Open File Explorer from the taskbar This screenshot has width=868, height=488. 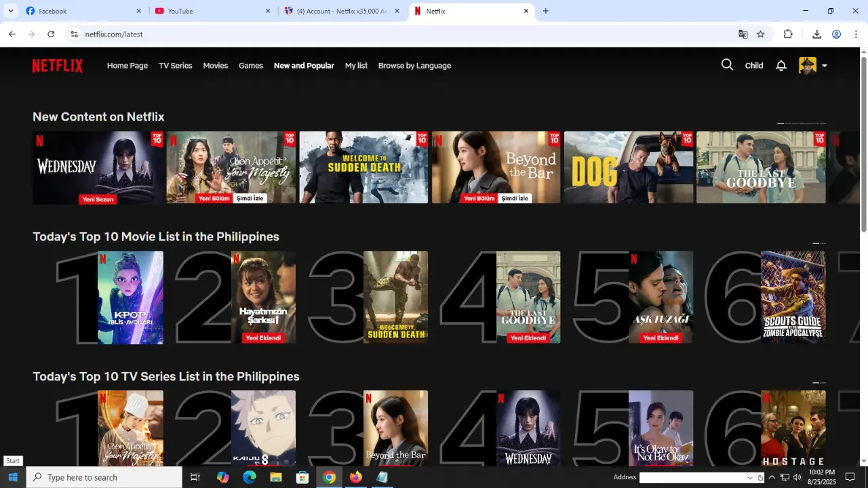[x=276, y=477]
